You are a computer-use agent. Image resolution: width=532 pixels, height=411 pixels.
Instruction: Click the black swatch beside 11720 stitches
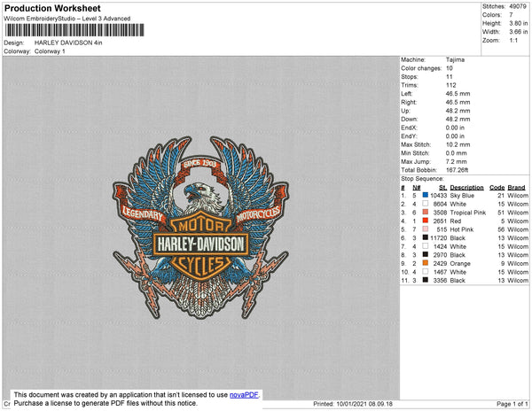[x=425, y=237]
